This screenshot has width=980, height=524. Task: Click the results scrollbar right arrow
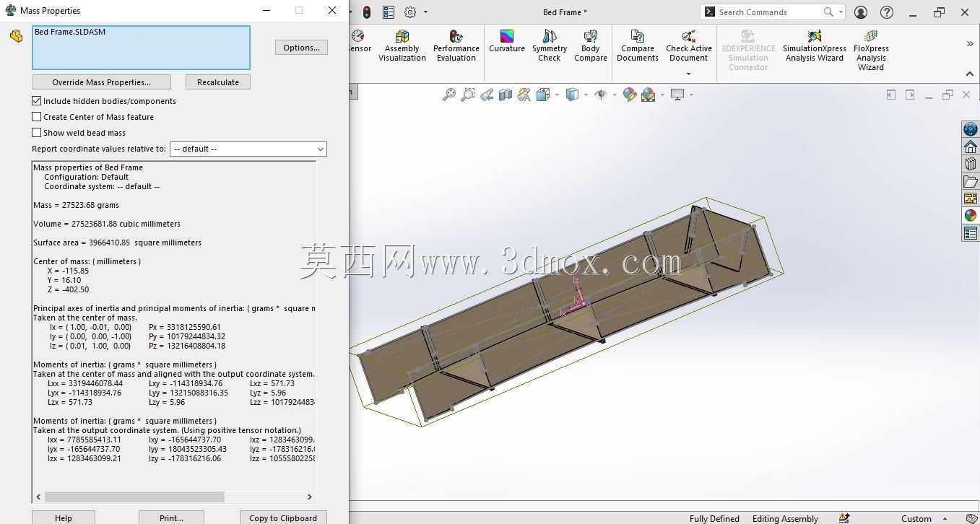click(x=310, y=497)
